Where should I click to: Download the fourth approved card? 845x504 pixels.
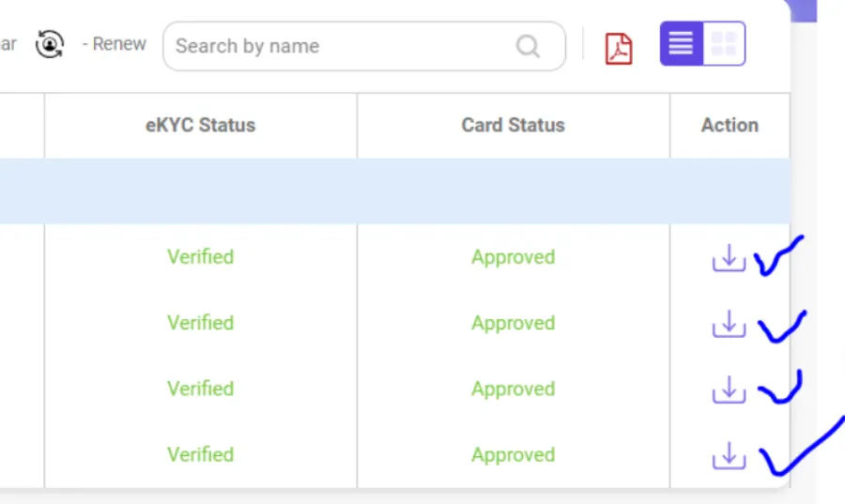[x=729, y=455]
